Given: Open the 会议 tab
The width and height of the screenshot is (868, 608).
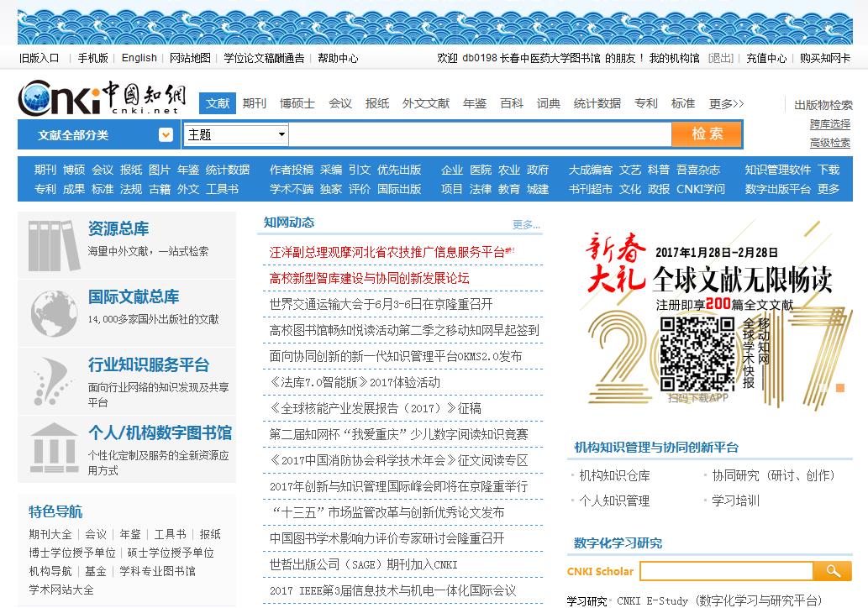Looking at the screenshot, I should coord(340,103).
